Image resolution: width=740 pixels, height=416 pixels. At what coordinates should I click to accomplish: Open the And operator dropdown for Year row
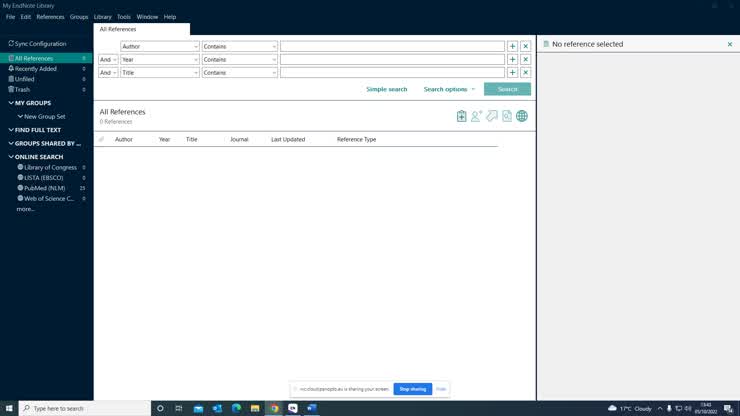[108, 59]
